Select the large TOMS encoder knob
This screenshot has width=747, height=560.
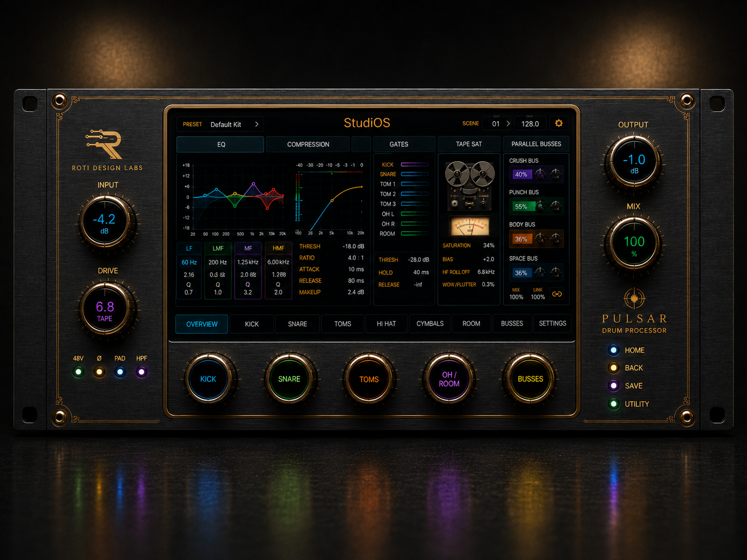(x=369, y=379)
